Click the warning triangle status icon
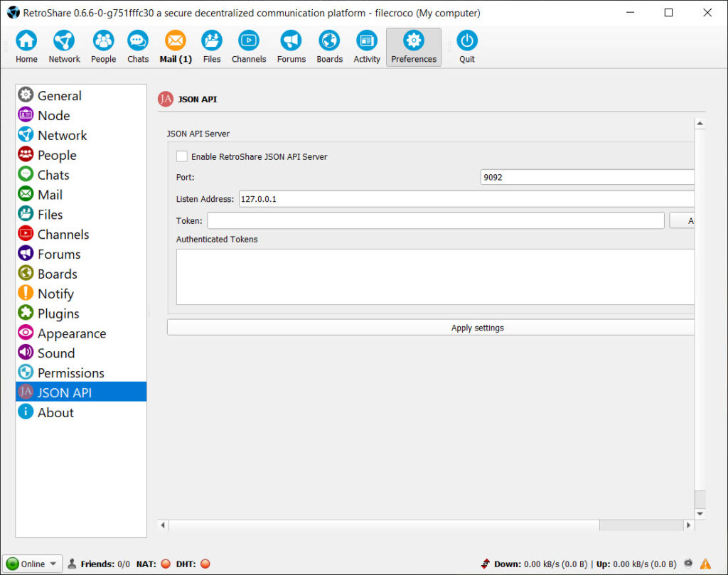 click(705, 564)
